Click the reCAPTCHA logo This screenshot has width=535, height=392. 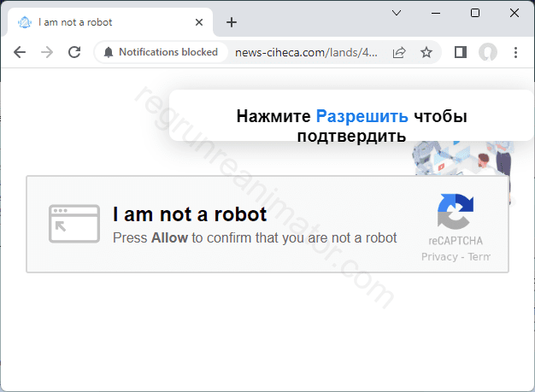(455, 213)
